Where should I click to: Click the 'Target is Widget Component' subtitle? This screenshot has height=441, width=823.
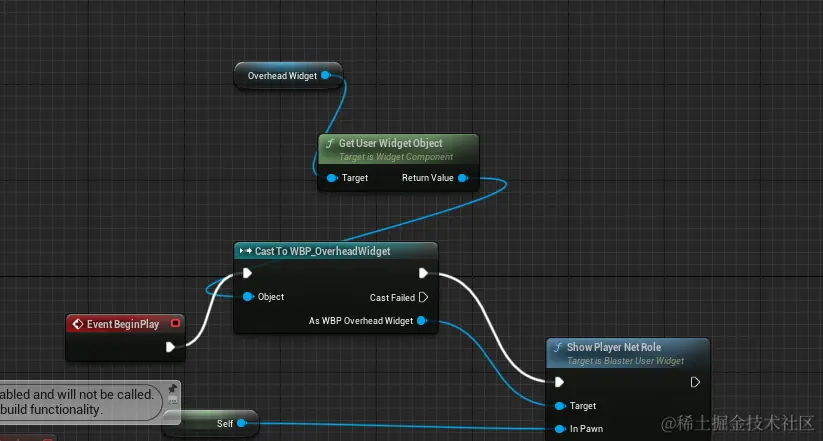click(396, 156)
